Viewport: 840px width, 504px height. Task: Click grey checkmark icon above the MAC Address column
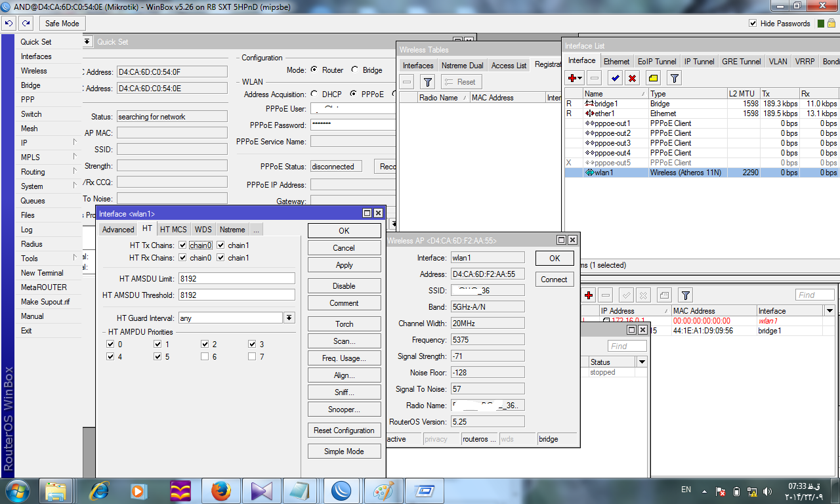(x=627, y=295)
